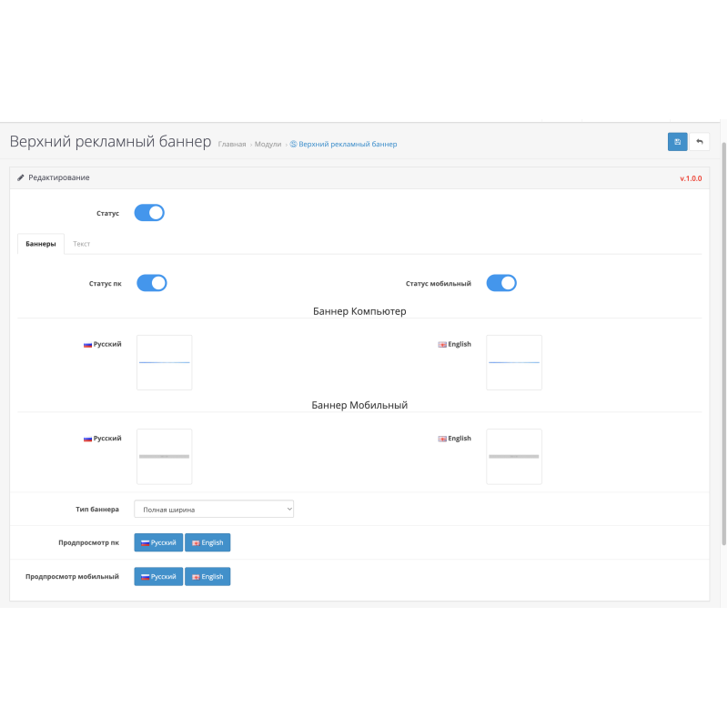Click the Модули breadcrumb link
This screenshot has width=728, height=728.
pyautogui.click(x=269, y=144)
